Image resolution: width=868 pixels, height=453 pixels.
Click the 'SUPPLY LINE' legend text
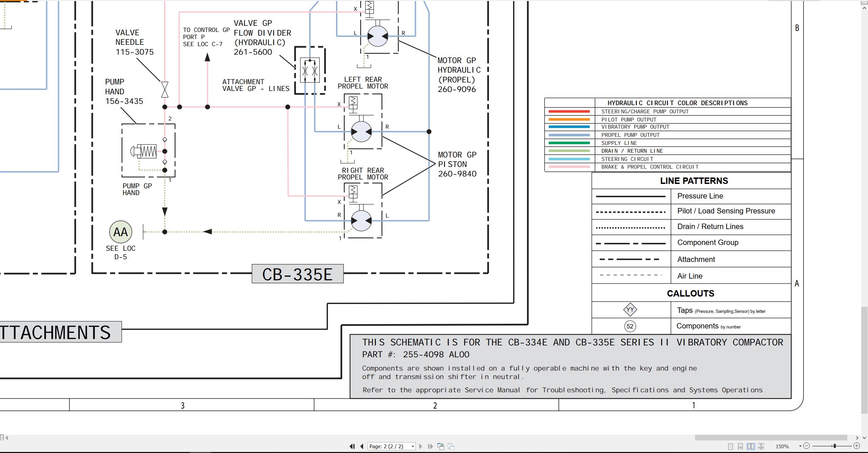coord(619,143)
